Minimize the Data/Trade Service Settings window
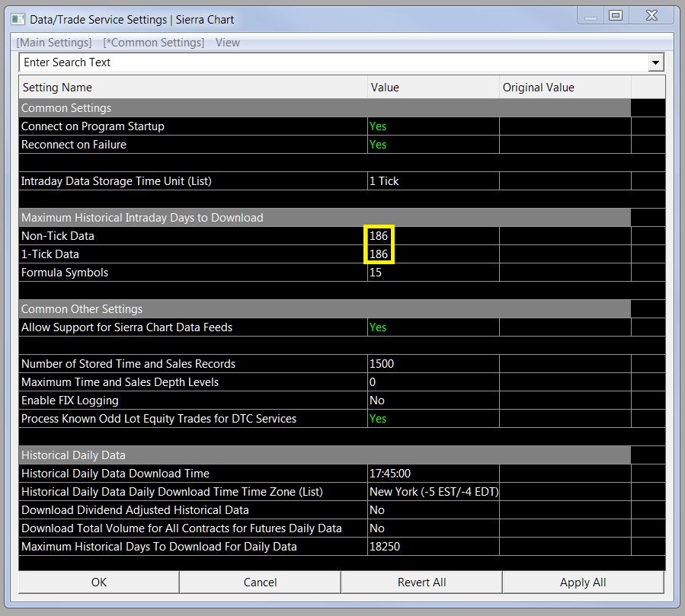The image size is (685, 616). pos(591,15)
